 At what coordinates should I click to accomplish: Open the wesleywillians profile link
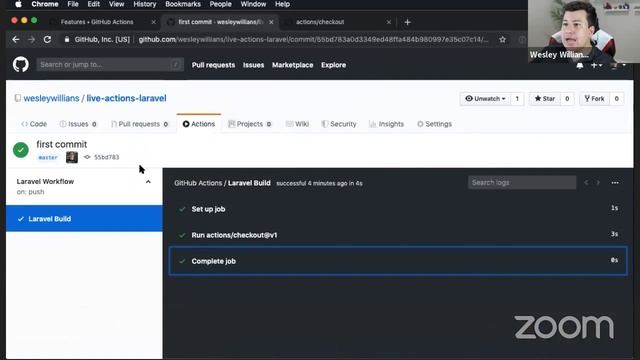point(51,98)
